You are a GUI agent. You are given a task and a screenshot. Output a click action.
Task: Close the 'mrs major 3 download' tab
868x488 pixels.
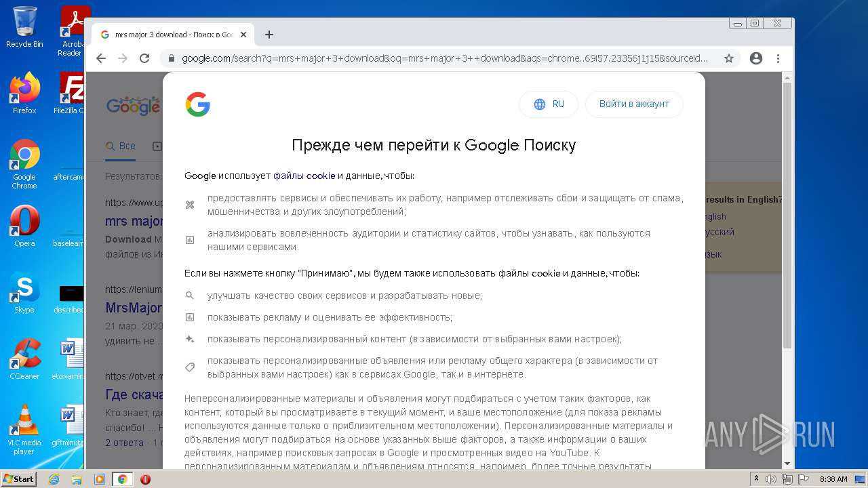click(243, 35)
